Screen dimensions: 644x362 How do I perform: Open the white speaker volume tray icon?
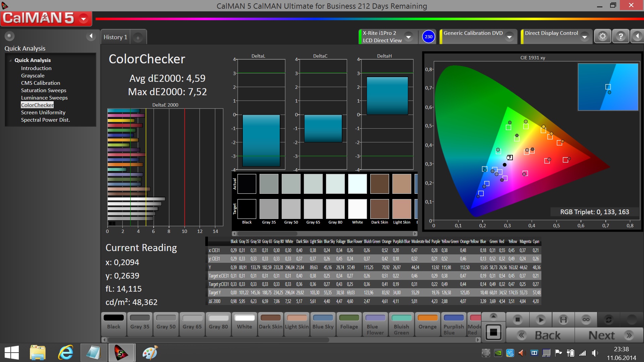595,353
